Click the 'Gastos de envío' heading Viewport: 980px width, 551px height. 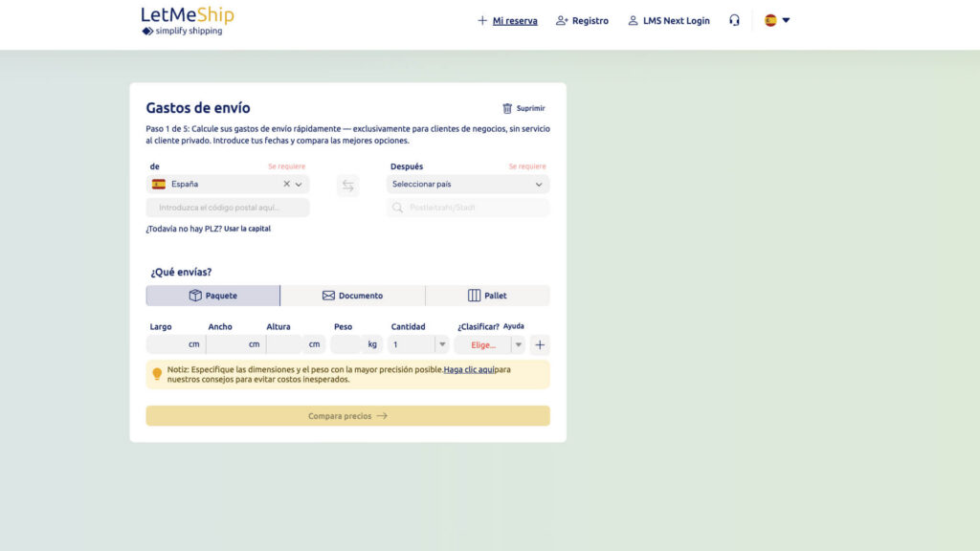(198, 108)
